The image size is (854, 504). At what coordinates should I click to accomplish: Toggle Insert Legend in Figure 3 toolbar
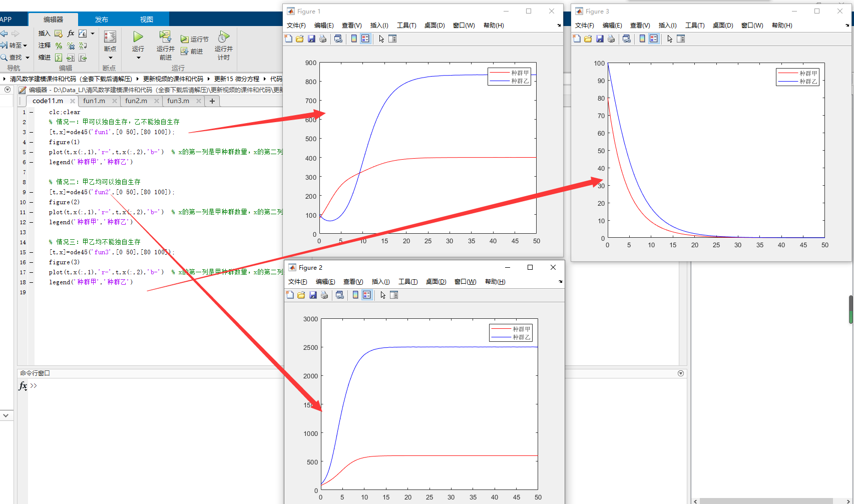654,39
